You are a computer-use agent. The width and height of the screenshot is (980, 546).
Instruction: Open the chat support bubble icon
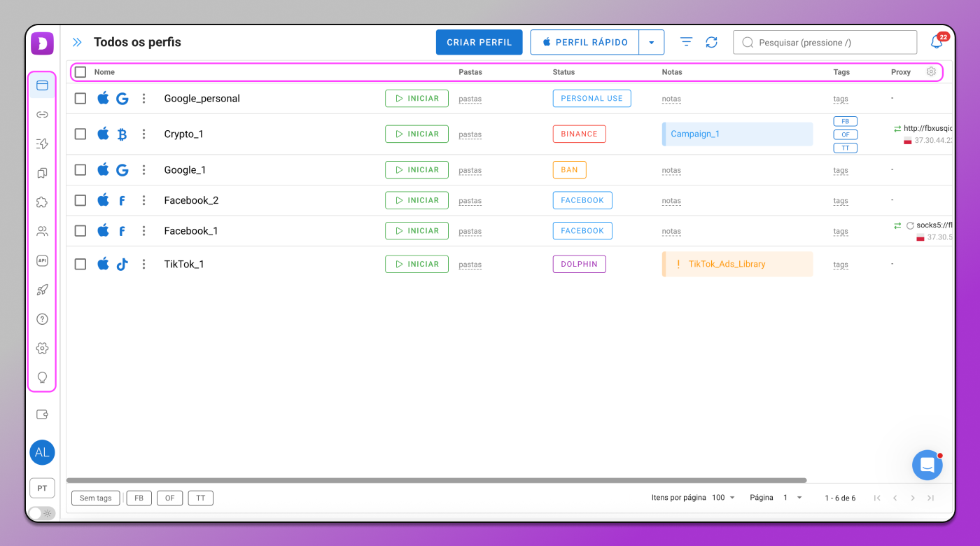pos(927,465)
